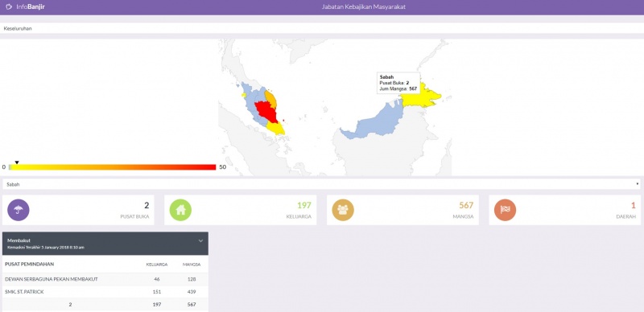
Task: Click the 567 MANGSA summary card number
Action: tap(466, 205)
